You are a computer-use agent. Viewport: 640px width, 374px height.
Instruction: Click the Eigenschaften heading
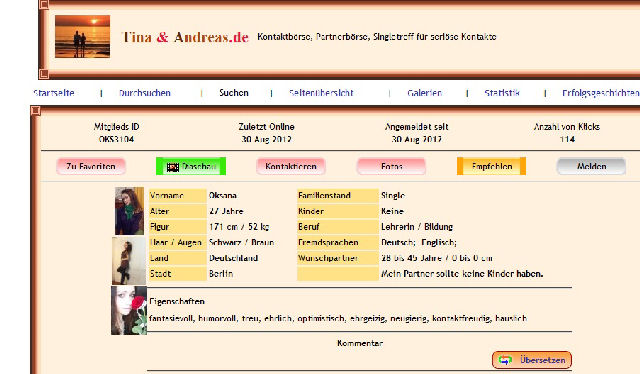[x=177, y=301]
